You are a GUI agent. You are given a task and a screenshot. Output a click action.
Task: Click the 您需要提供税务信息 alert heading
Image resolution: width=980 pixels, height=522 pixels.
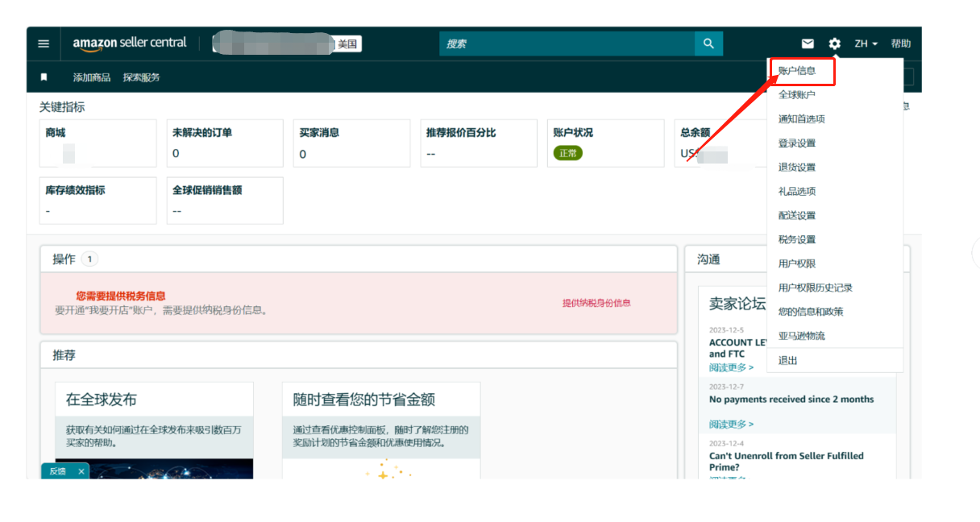tap(121, 296)
